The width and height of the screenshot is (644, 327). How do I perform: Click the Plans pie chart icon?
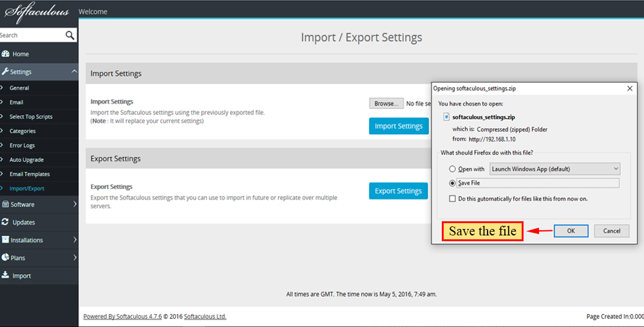(x=5, y=257)
